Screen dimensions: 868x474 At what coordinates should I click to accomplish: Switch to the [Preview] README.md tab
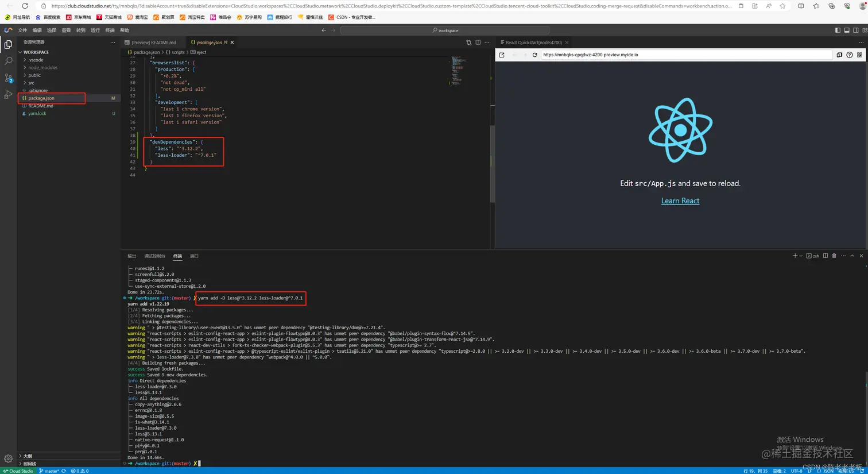(153, 43)
